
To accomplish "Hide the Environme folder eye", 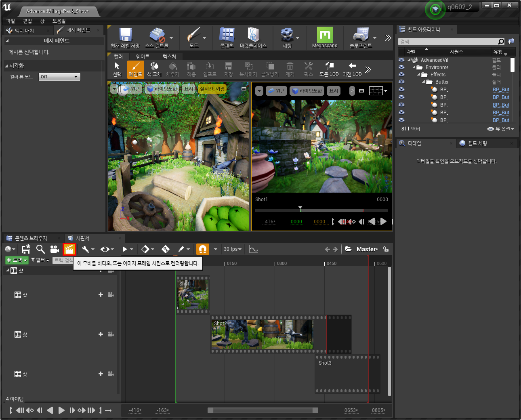I will (x=401, y=67).
